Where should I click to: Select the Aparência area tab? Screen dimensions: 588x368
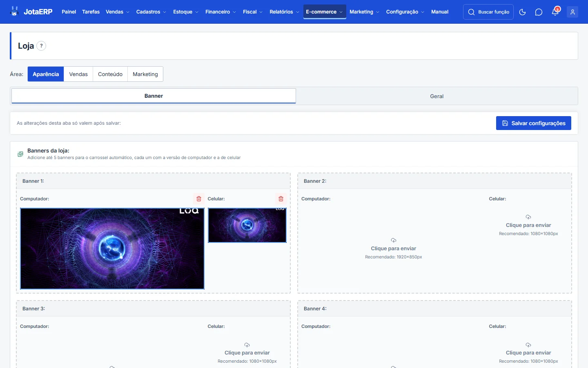pos(46,74)
